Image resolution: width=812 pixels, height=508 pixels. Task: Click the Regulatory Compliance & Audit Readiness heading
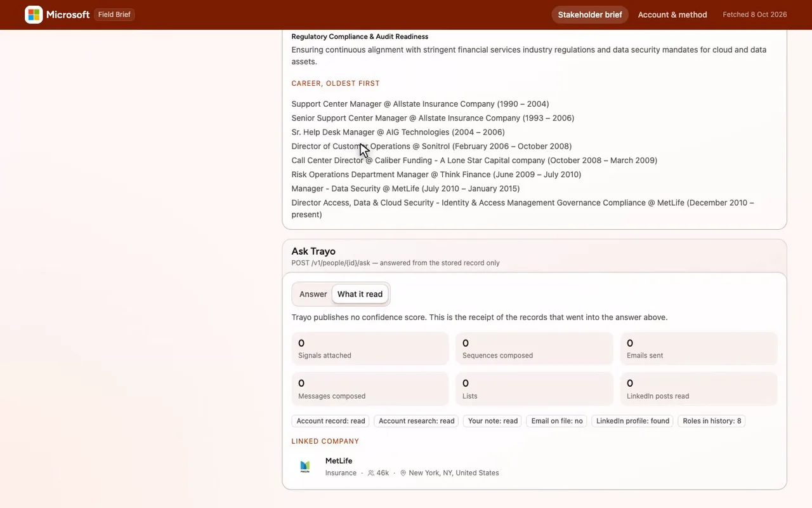click(x=360, y=37)
